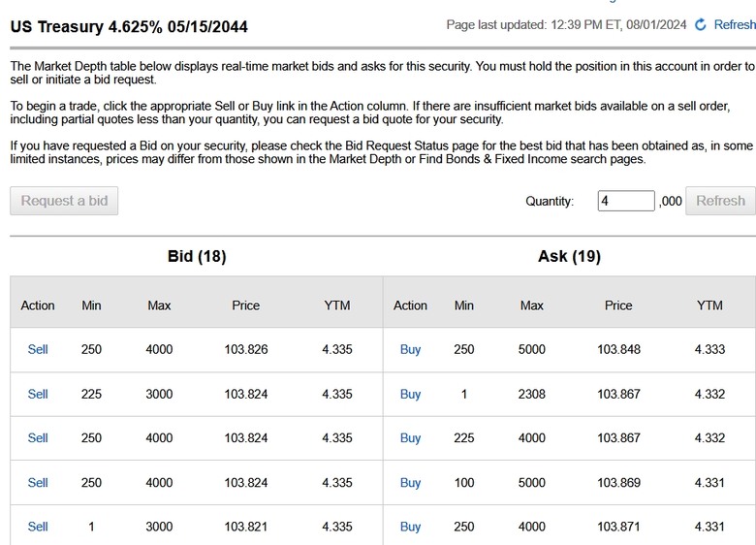This screenshot has height=545, width=756.
Task: Click the US Treasury 4.625% 05/15/2044 title
Action: pyautogui.click(x=129, y=26)
